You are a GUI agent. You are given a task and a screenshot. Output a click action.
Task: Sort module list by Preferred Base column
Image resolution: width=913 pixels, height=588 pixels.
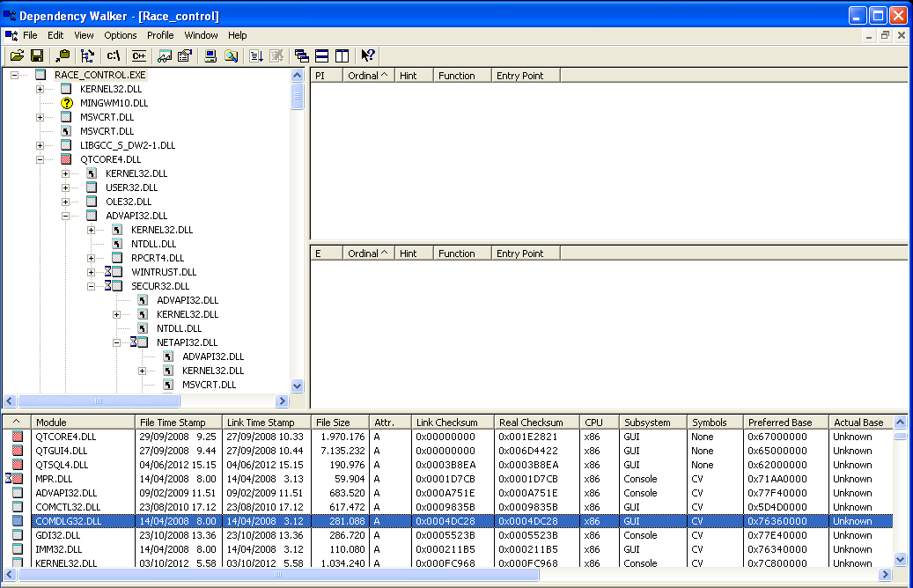click(x=786, y=423)
